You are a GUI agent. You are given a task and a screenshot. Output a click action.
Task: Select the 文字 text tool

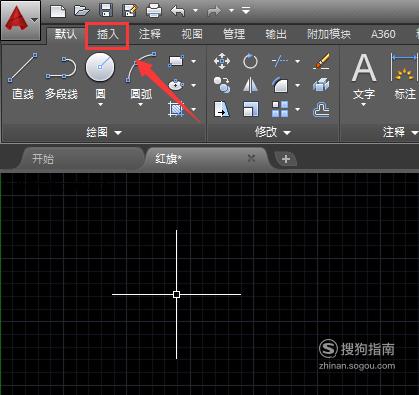364,76
